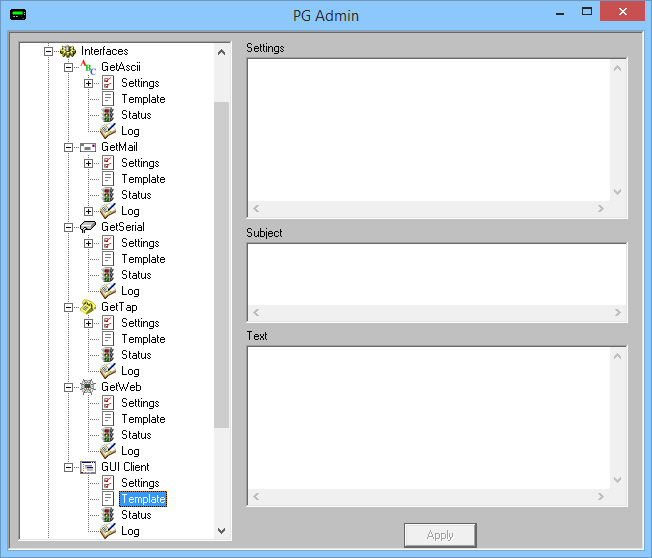This screenshot has width=652, height=558.
Task: Click the GetAscii Log book icon
Action: coord(108,131)
